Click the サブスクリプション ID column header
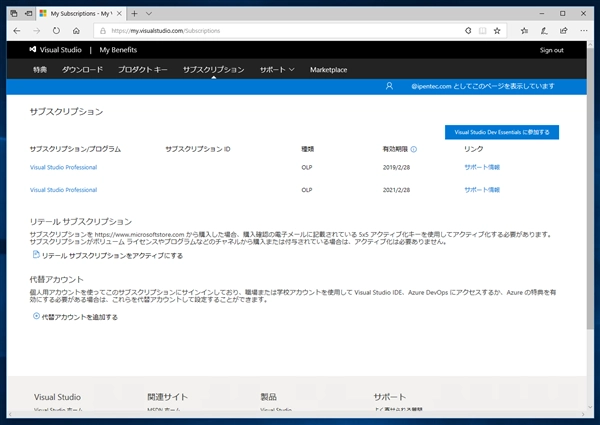Image resolution: width=600 pixels, height=425 pixels. pyautogui.click(x=198, y=149)
